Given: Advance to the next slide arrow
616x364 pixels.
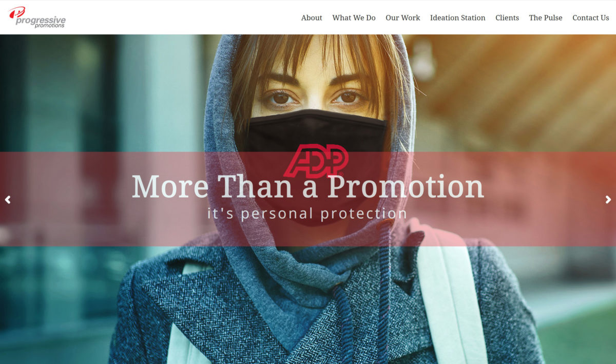Looking at the screenshot, I should tap(608, 200).
